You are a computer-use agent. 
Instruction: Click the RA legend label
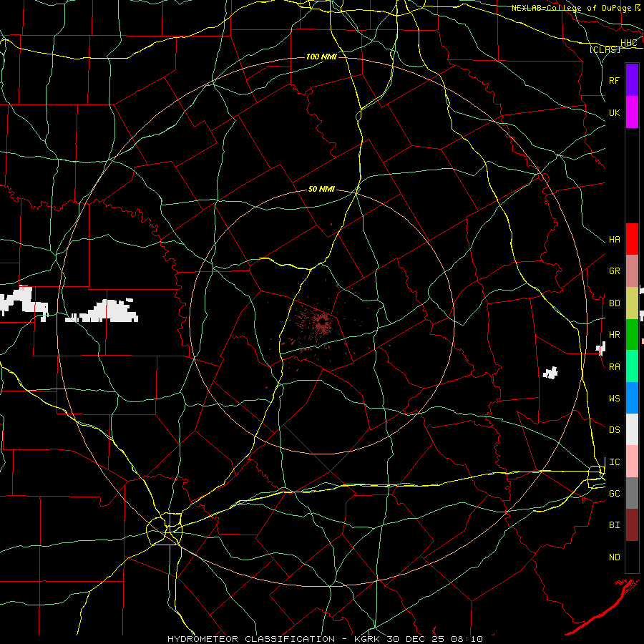click(x=614, y=367)
